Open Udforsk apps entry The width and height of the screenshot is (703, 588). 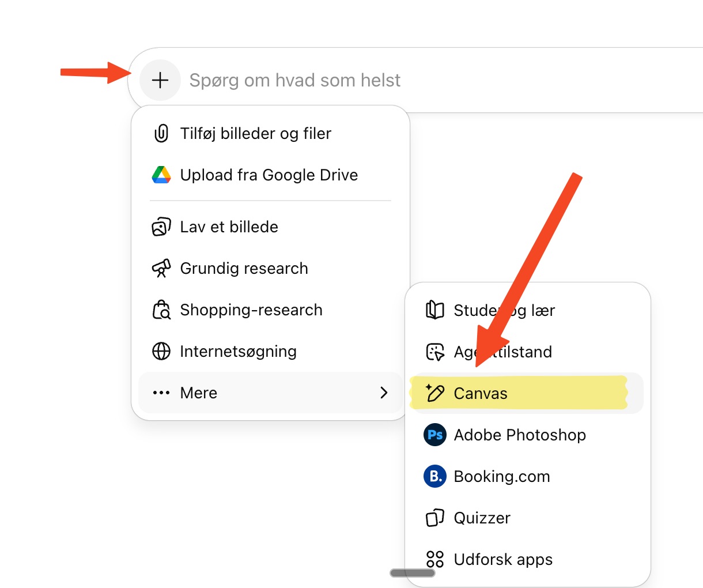[502, 559]
